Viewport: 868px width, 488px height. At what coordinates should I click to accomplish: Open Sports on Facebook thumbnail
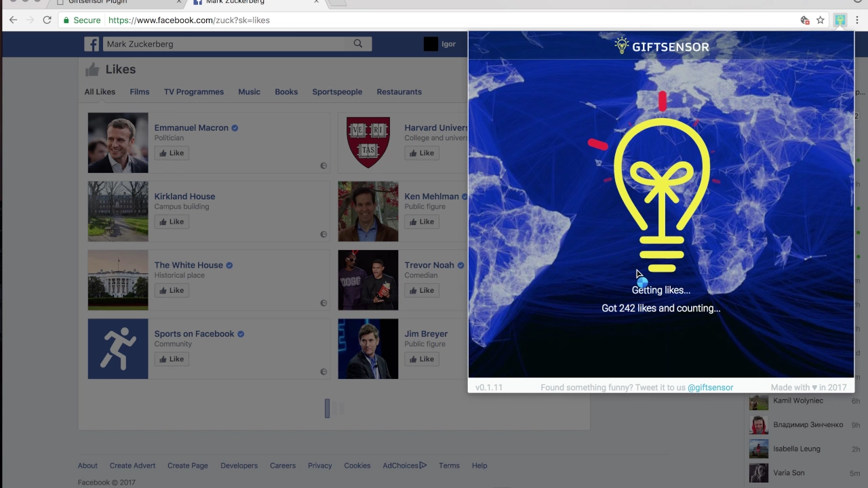(x=118, y=349)
